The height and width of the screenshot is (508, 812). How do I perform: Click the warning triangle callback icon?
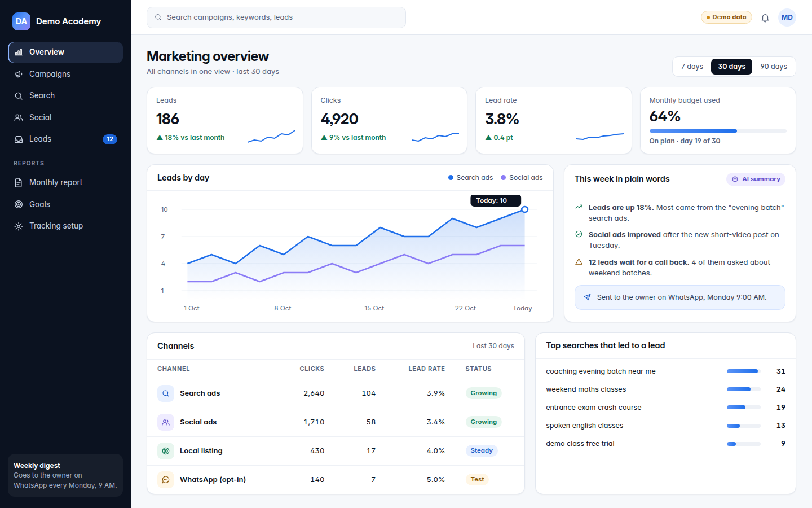pyautogui.click(x=579, y=262)
